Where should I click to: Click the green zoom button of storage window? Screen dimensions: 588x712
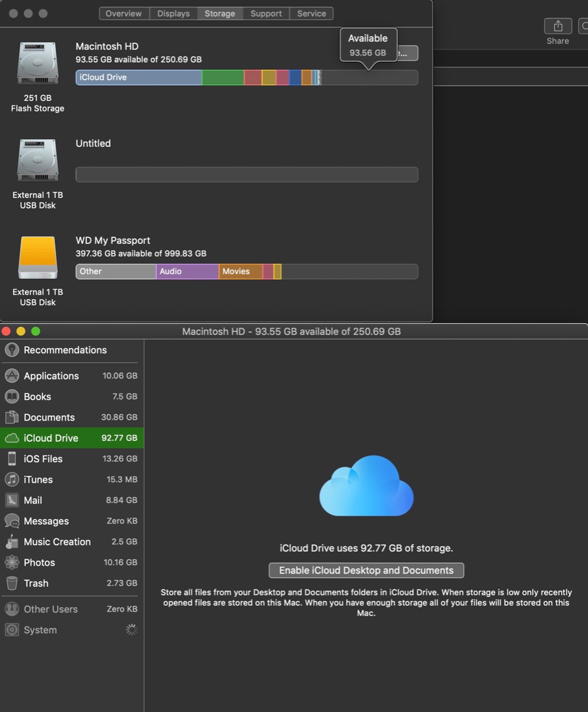point(36,331)
